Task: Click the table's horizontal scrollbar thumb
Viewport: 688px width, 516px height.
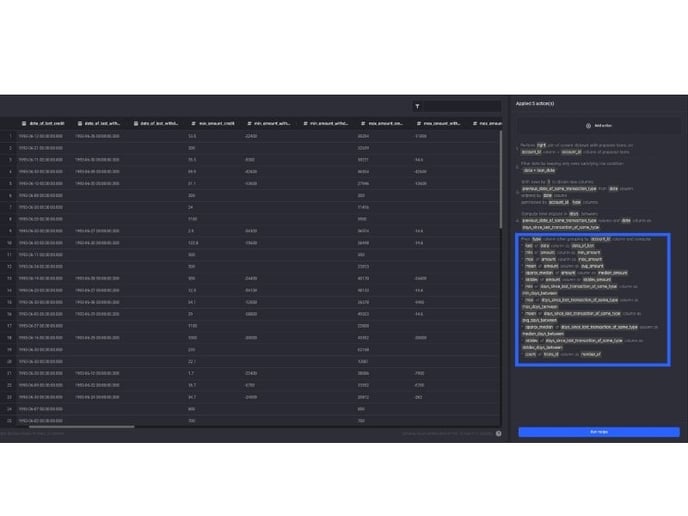Action: (82, 426)
